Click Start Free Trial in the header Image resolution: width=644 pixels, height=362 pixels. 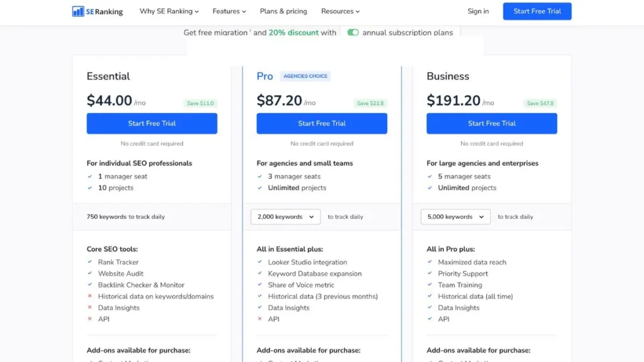point(536,11)
